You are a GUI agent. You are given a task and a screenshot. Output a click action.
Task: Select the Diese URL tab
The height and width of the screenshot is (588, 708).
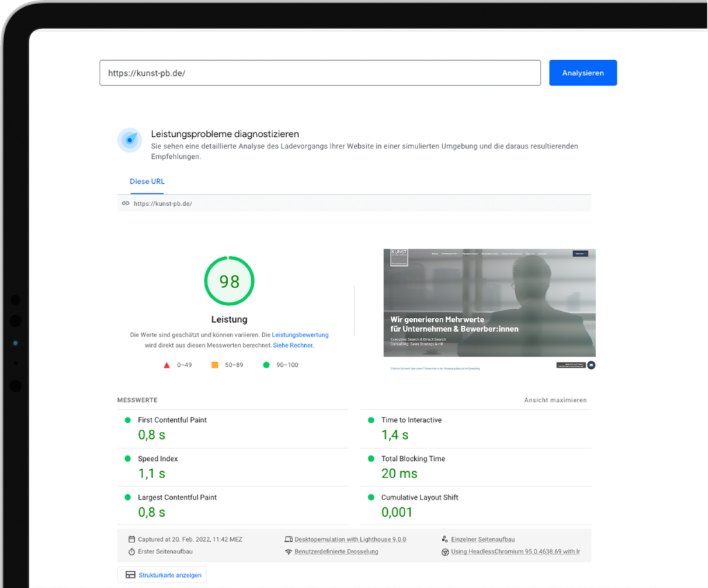[147, 182]
